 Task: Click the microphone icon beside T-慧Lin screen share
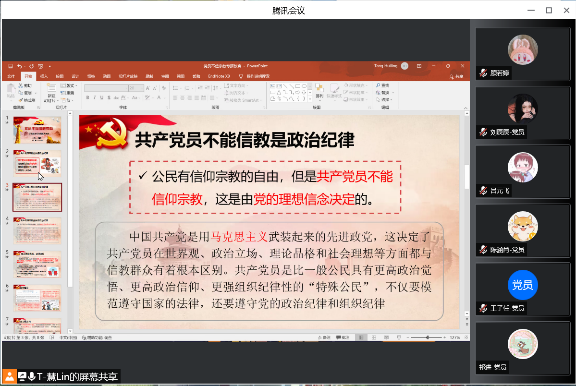[31, 377]
